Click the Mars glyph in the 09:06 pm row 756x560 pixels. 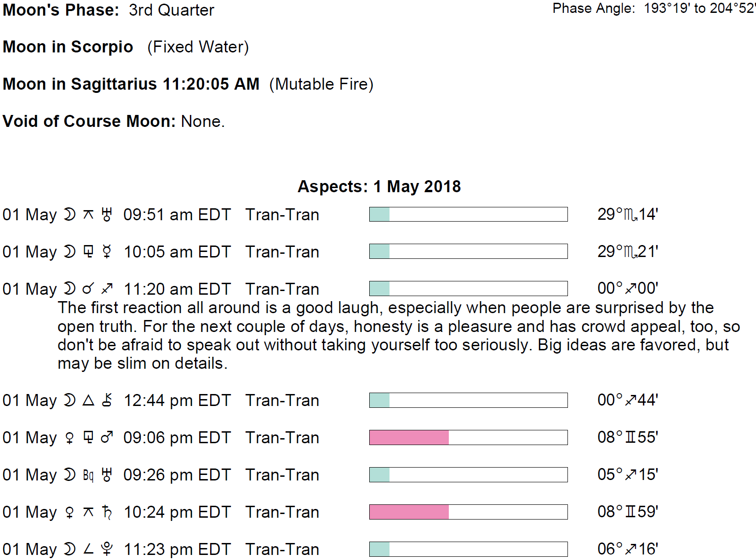tap(107, 438)
